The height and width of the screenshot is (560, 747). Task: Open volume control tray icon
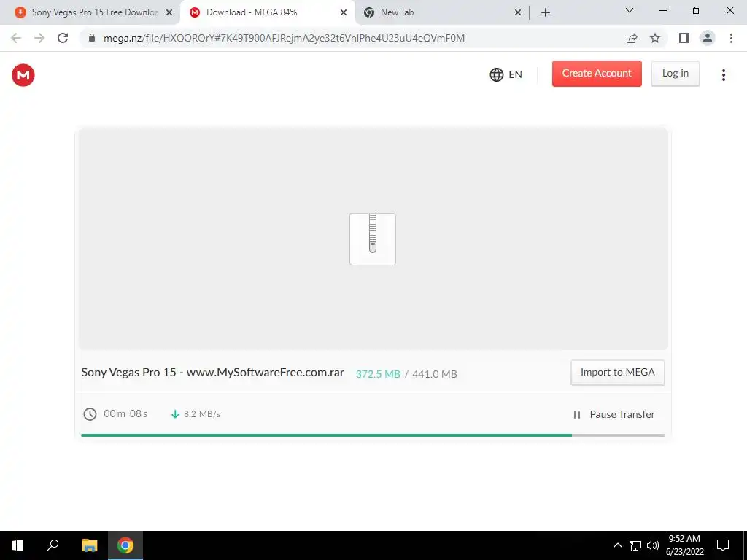click(x=653, y=545)
